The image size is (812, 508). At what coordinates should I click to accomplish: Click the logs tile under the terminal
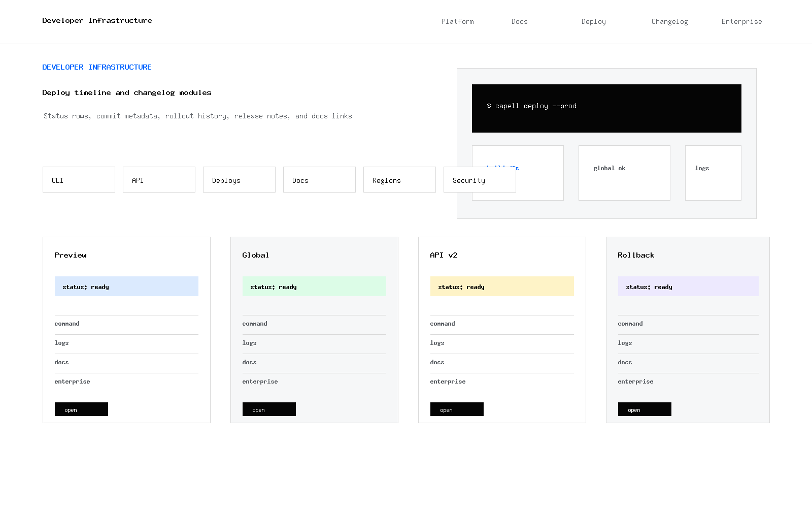tap(713, 173)
